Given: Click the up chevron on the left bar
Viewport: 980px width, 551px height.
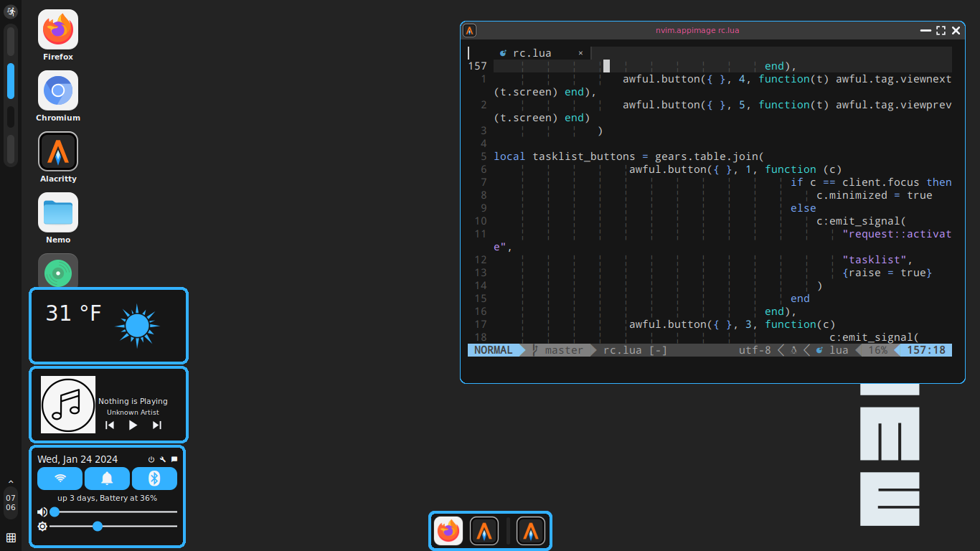Looking at the screenshot, I should tap(11, 482).
